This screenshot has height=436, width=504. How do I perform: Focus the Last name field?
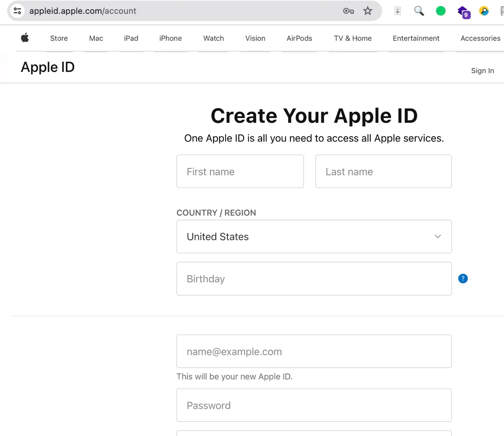383,171
